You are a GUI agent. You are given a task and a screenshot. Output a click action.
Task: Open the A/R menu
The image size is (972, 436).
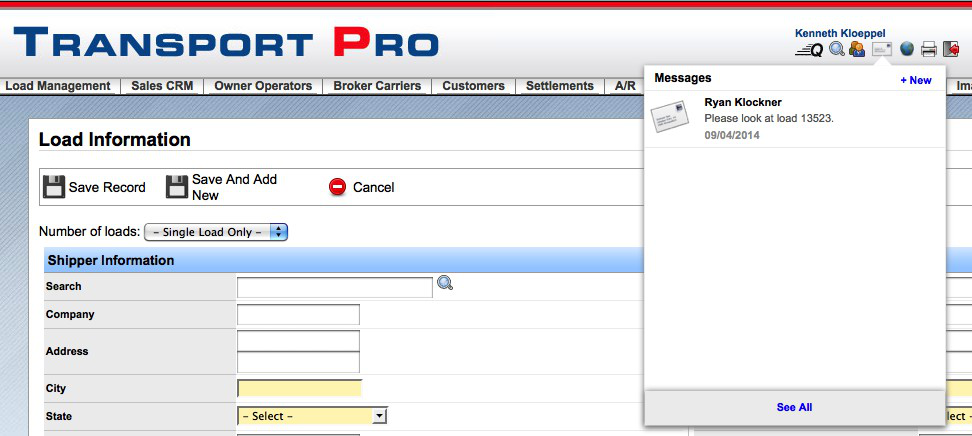click(x=625, y=86)
